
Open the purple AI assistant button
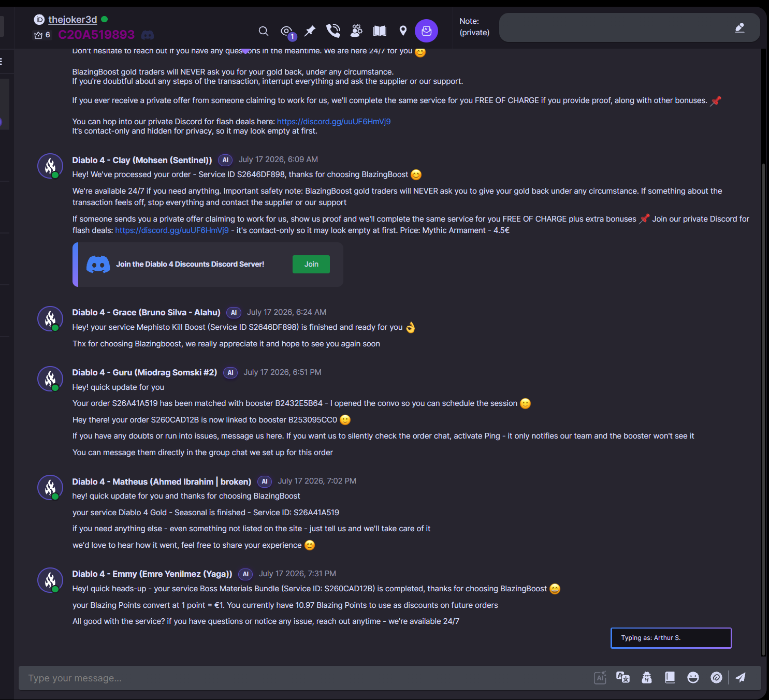[x=426, y=31]
